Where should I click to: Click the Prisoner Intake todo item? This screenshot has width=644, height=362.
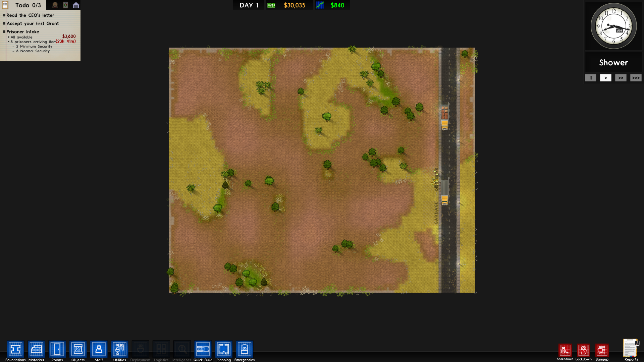click(x=22, y=32)
